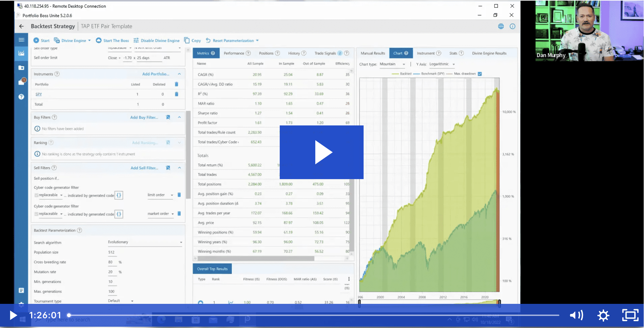Copy the strategy with Copy button

click(x=193, y=41)
